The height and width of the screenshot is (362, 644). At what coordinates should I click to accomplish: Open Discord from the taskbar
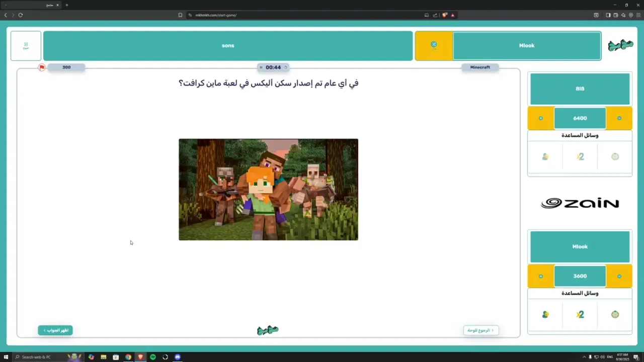pyautogui.click(x=178, y=357)
